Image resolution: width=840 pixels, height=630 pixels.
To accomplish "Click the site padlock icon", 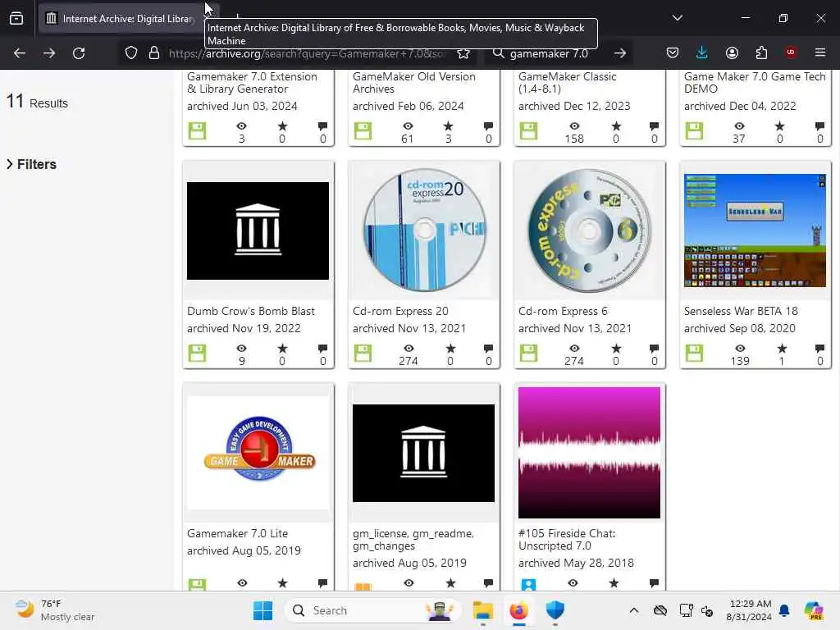I will tap(154, 53).
